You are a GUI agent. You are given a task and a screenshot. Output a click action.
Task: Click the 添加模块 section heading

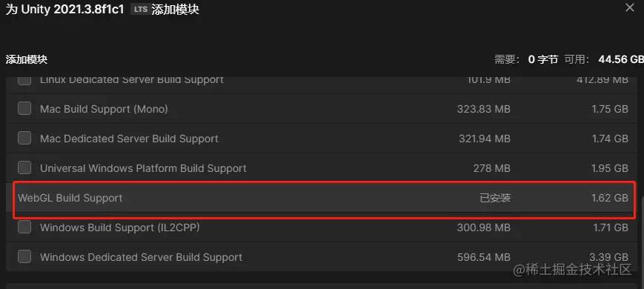point(27,59)
